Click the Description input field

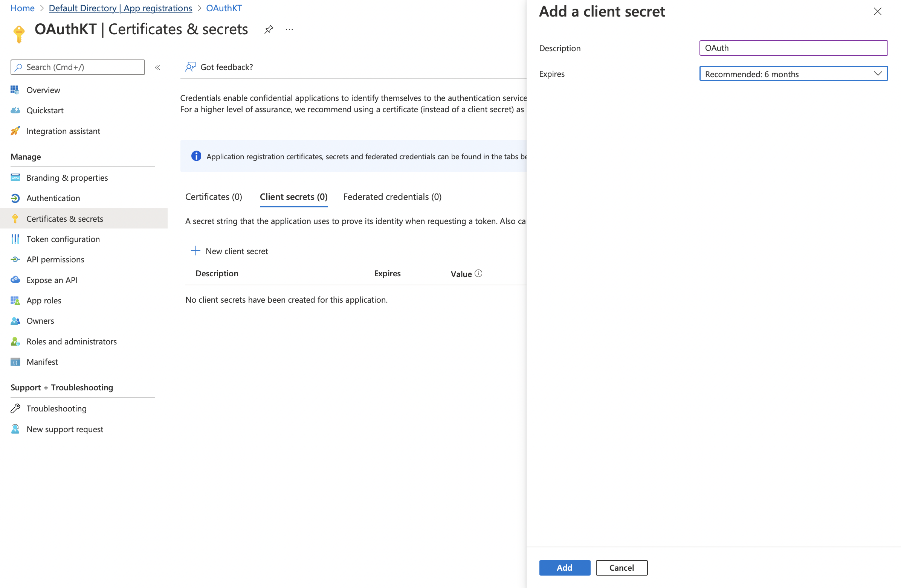click(793, 48)
